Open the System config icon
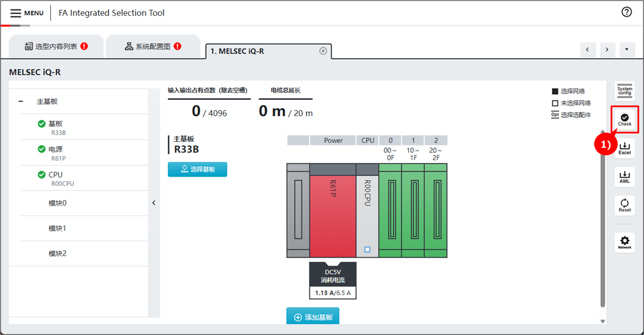 point(624,91)
